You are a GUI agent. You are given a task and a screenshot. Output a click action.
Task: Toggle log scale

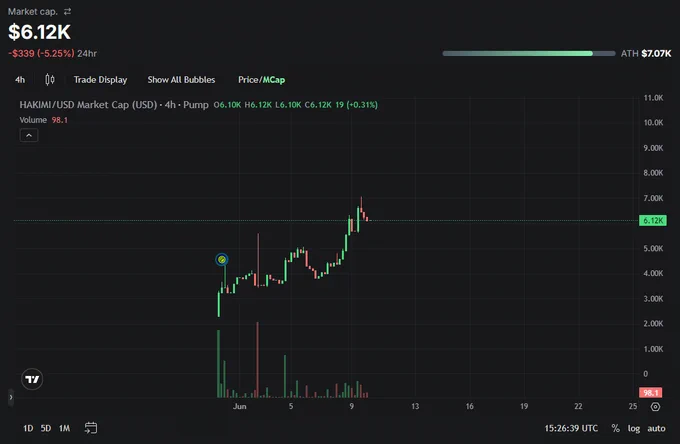pyautogui.click(x=634, y=428)
